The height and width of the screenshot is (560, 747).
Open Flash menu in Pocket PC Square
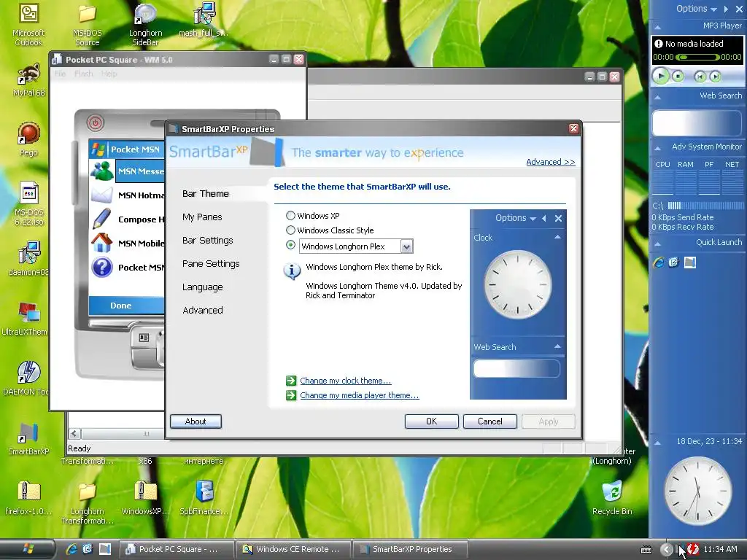coord(83,74)
